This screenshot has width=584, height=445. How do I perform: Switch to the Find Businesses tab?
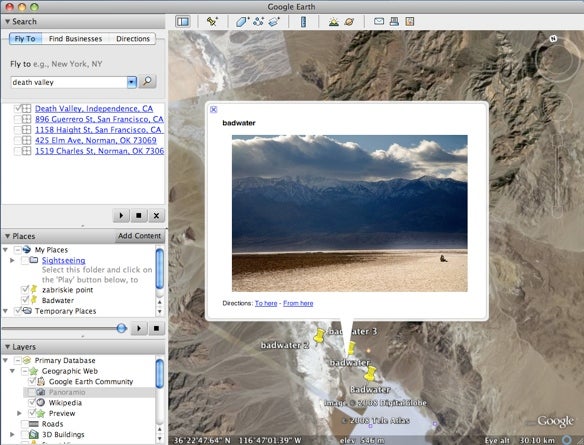coord(75,38)
